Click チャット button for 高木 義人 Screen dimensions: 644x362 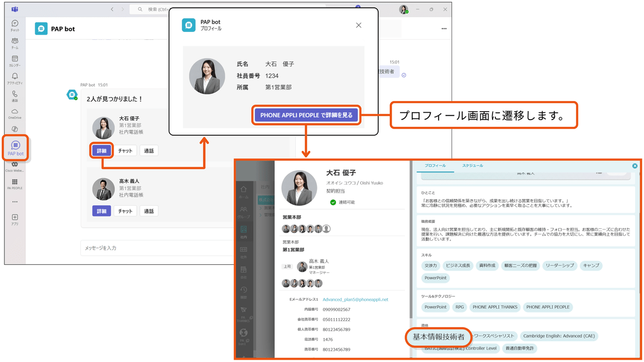pyautogui.click(x=125, y=211)
